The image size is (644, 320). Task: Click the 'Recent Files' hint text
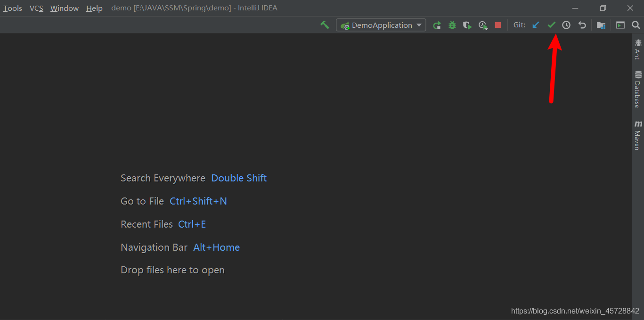147,224
